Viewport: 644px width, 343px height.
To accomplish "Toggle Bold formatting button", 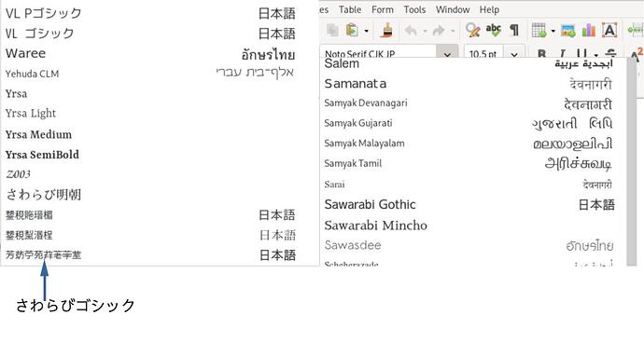I will tap(541, 53).
